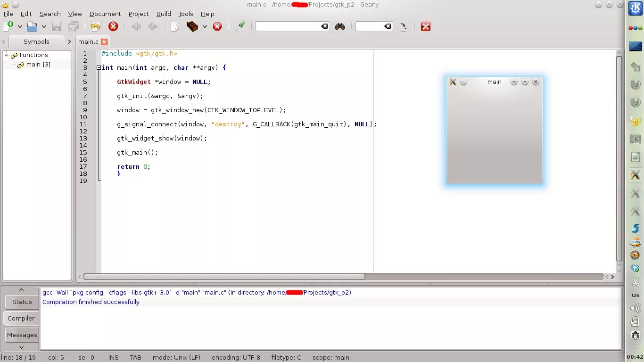Screen dimensions: 644x362
Task: Select main [3] in the symbol tree
Action: [x=38, y=64]
